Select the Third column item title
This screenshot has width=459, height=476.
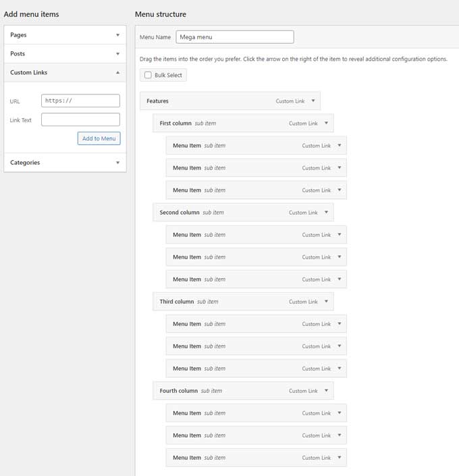tap(177, 301)
